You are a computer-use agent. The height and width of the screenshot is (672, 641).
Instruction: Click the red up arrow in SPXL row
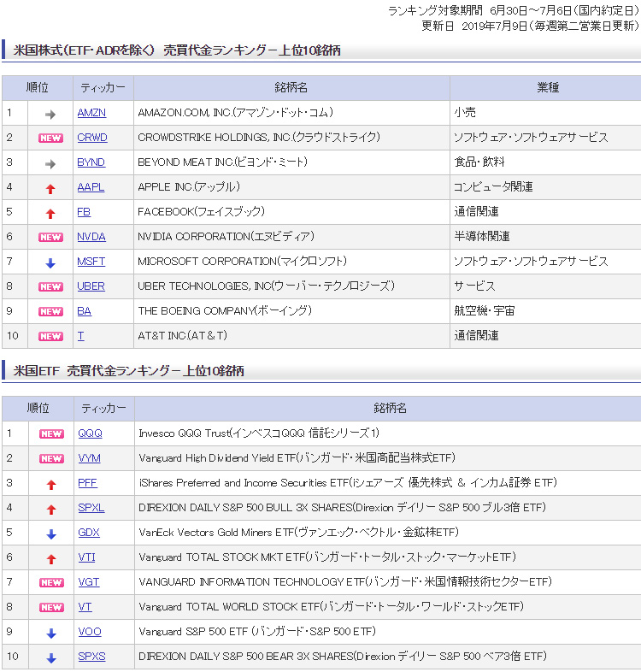click(x=51, y=510)
